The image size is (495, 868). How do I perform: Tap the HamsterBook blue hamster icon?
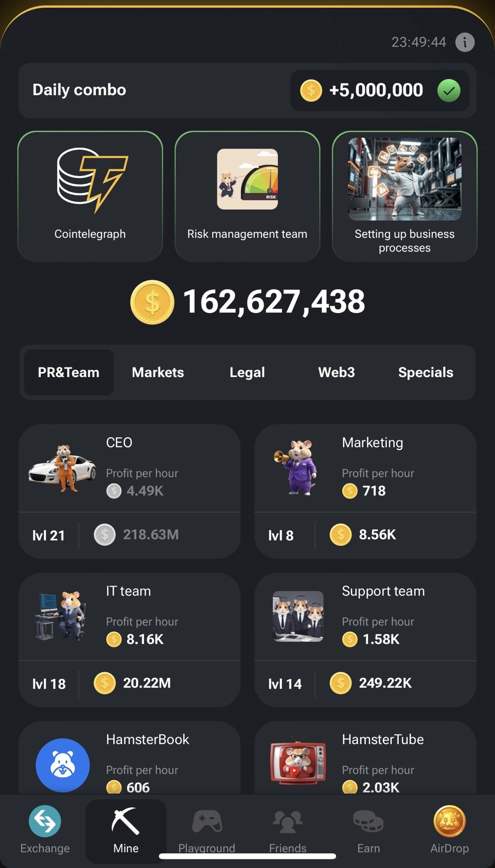(63, 765)
